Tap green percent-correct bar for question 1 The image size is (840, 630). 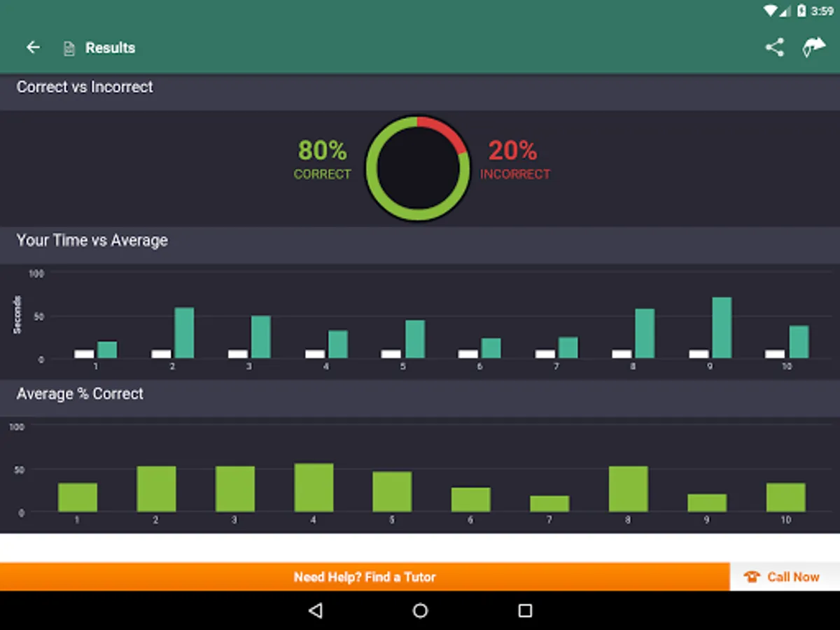[78, 497]
